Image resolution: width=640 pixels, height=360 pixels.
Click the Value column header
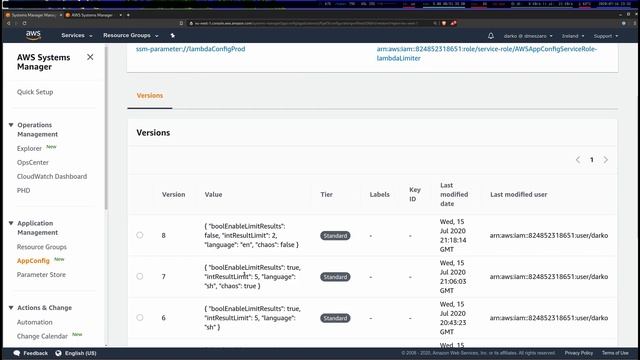(213, 195)
